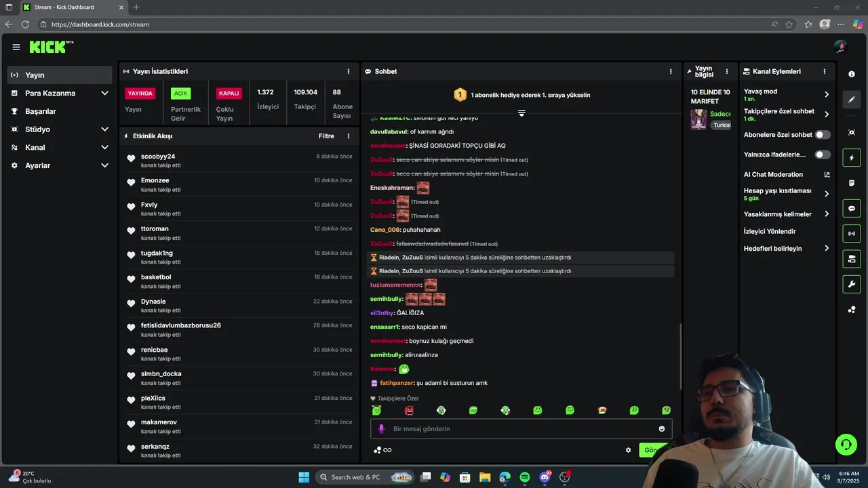Click the document notes icon in right sidebar
This screenshot has width=868, height=488.
tap(852, 183)
